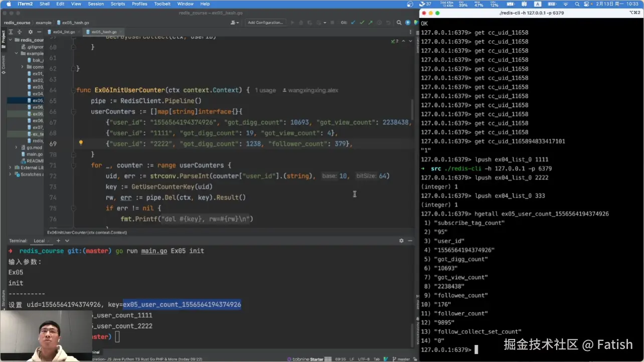Fold the for loop at line 71
The width and height of the screenshot is (644, 362).
click(74, 165)
